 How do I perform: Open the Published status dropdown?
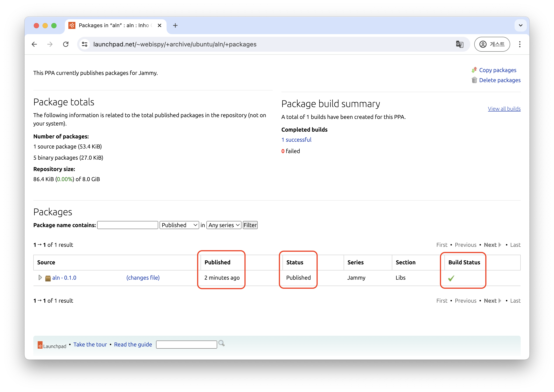[179, 225]
